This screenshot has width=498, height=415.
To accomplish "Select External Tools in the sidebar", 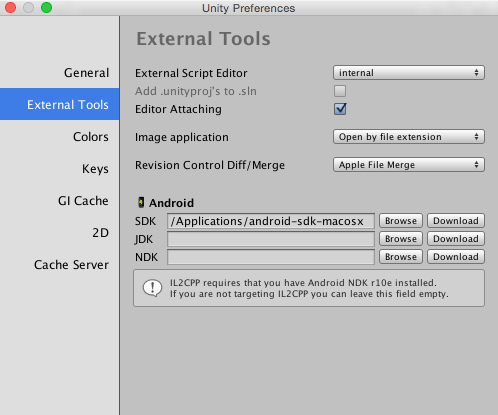I will tap(59, 104).
